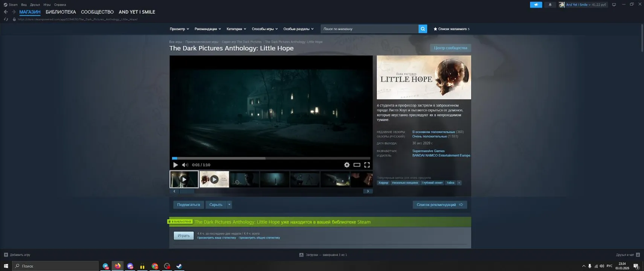
Task: Switch to the МАГАЗИН tab
Action: tap(30, 12)
